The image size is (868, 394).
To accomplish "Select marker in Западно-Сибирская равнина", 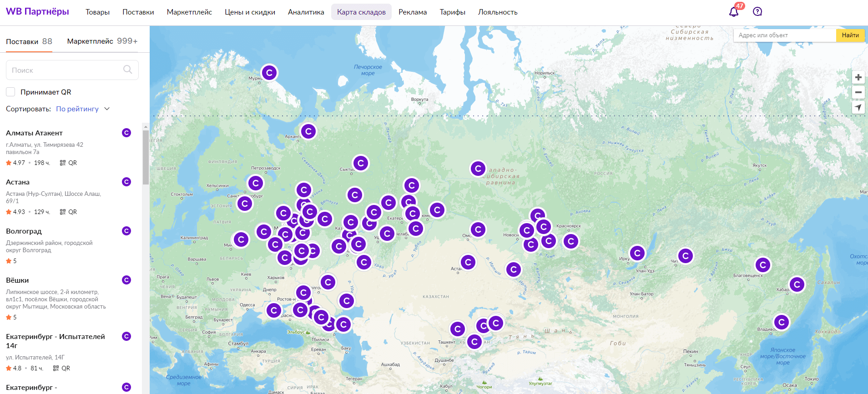I will pos(478,169).
